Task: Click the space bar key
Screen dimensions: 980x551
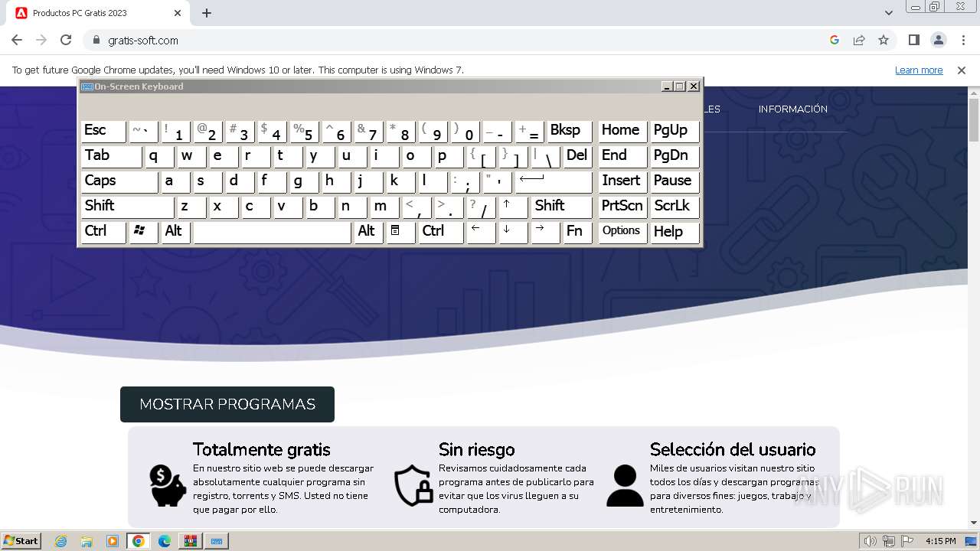Action: [x=272, y=232]
